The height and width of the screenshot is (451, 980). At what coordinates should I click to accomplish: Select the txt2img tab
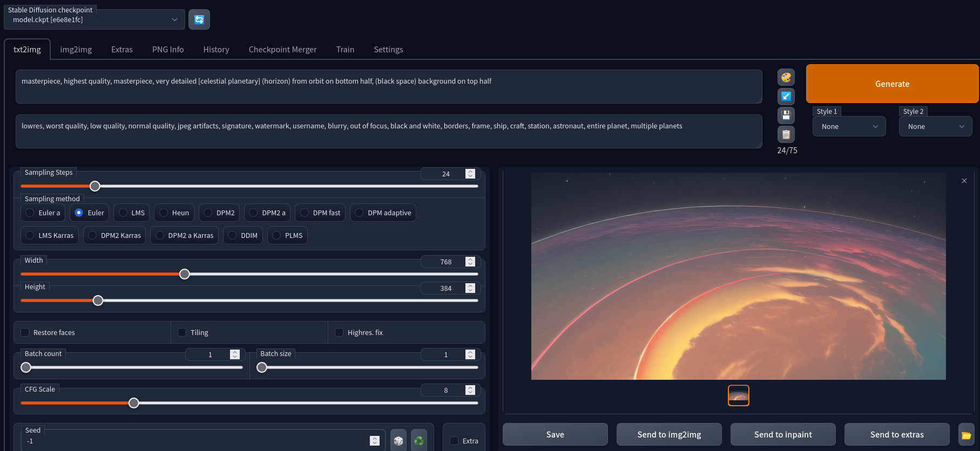[27, 49]
